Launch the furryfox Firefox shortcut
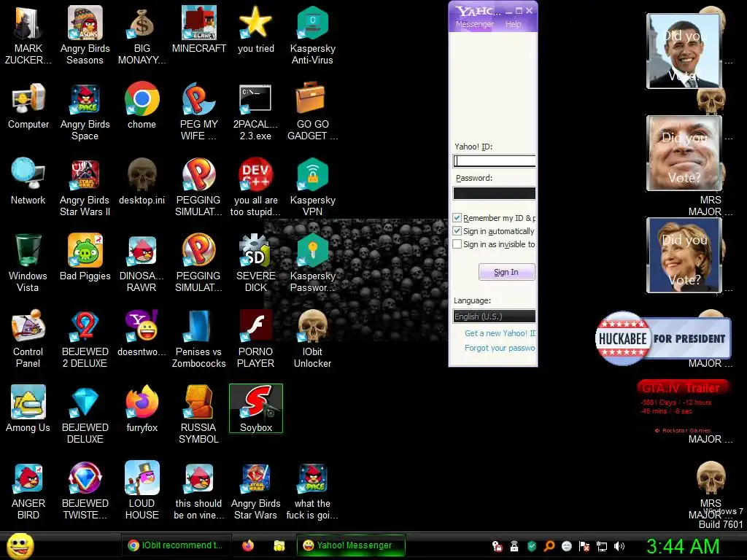The image size is (747, 560). [142, 408]
